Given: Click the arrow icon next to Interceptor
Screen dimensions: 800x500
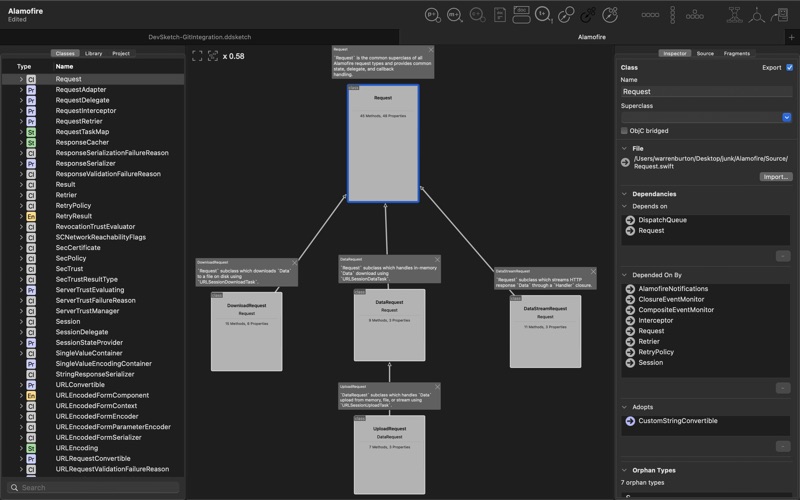Looking at the screenshot, I should [630, 320].
